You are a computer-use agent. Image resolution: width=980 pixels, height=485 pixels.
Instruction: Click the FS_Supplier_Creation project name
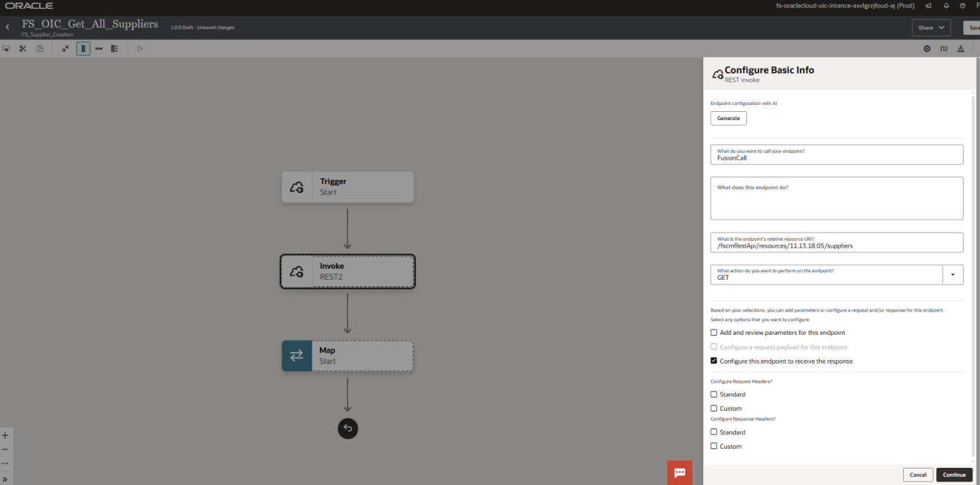pyautogui.click(x=47, y=34)
